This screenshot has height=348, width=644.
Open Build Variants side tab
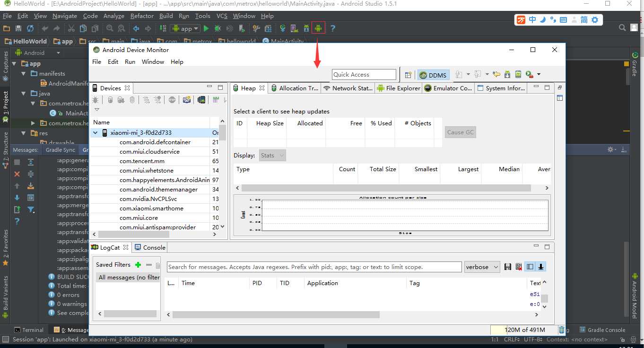[6, 298]
